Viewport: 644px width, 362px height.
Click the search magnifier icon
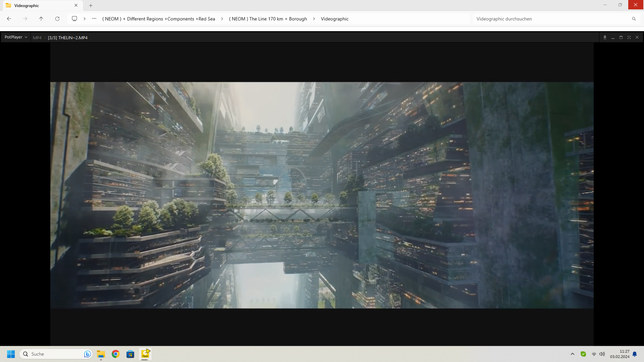pyautogui.click(x=634, y=19)
